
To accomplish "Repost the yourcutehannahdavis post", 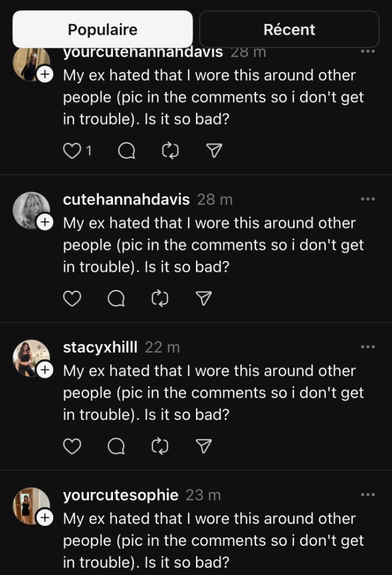I will click(x=171, y=150).
